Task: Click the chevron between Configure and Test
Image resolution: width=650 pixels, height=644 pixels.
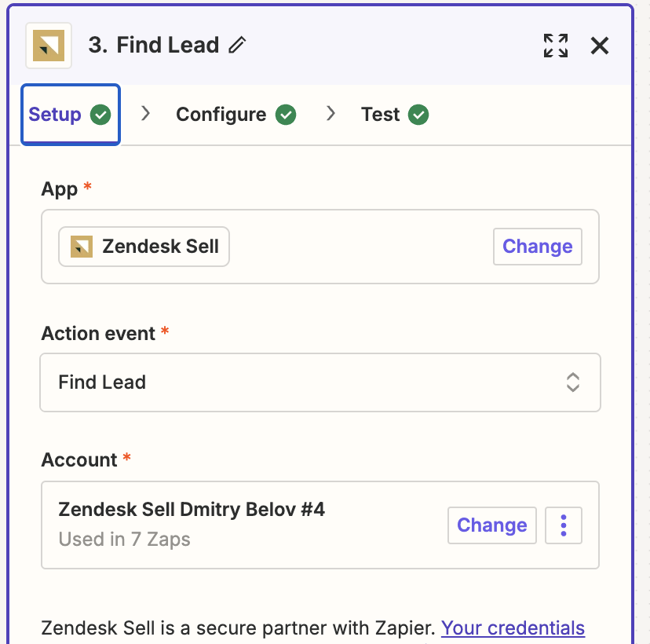Action: (x=330, y=113)
